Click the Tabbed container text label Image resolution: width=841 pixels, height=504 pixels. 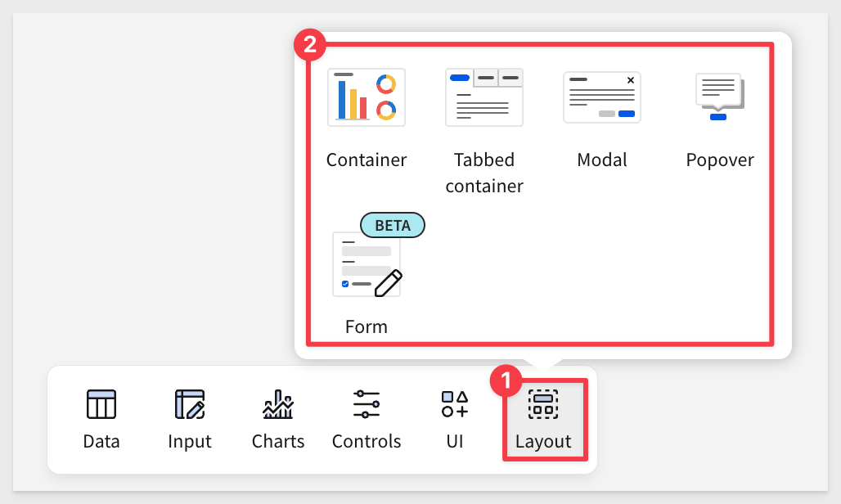[x=484, y=173]
